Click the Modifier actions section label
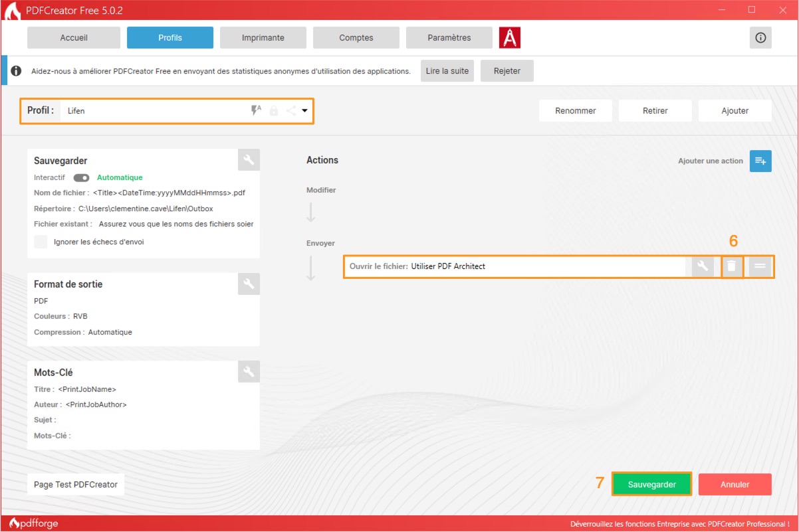Screen dimensions: 799x532 click(321, 190)
